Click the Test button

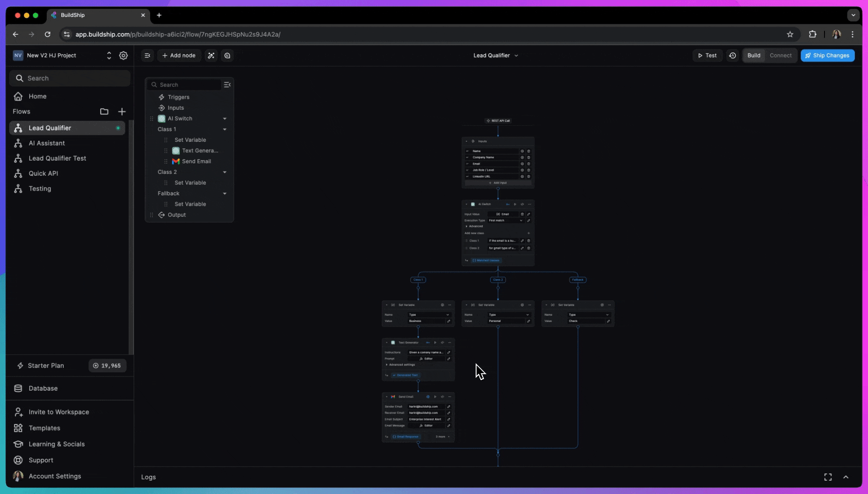coord(707,55)
